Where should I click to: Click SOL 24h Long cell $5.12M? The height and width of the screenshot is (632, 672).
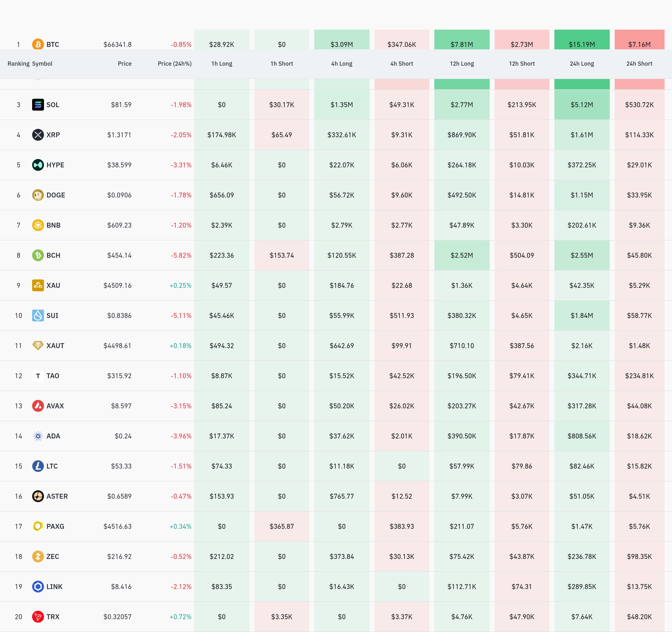click(581, 105)
